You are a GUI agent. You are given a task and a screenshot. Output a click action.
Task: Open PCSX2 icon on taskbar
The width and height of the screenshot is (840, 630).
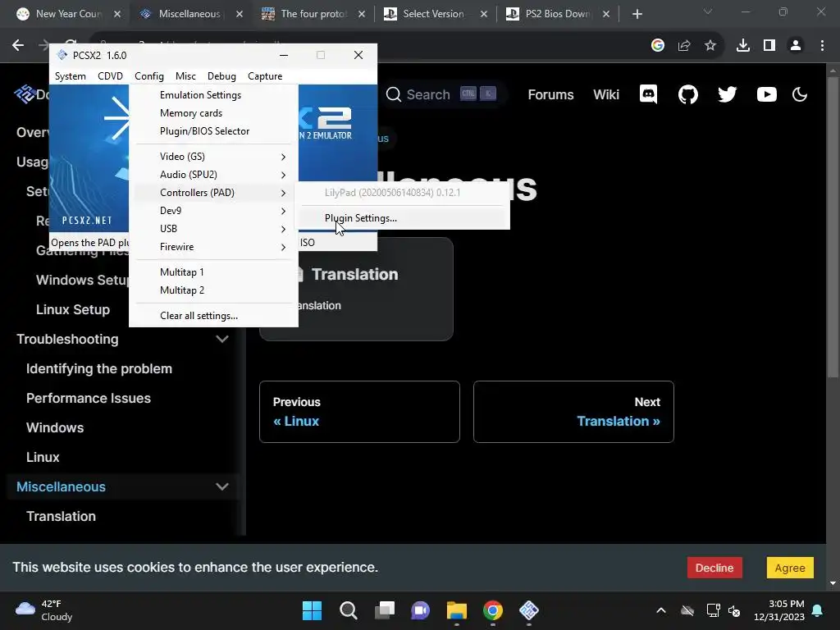(x=529, y=610)
